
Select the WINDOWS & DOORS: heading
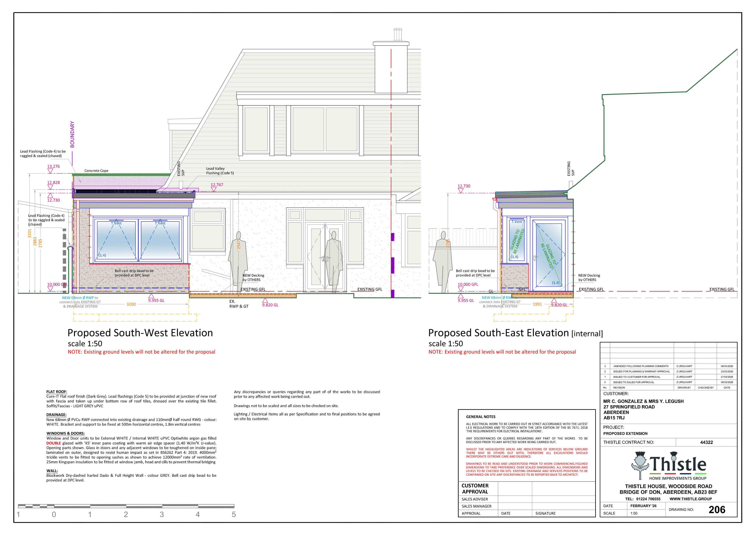tap(66, 433)
